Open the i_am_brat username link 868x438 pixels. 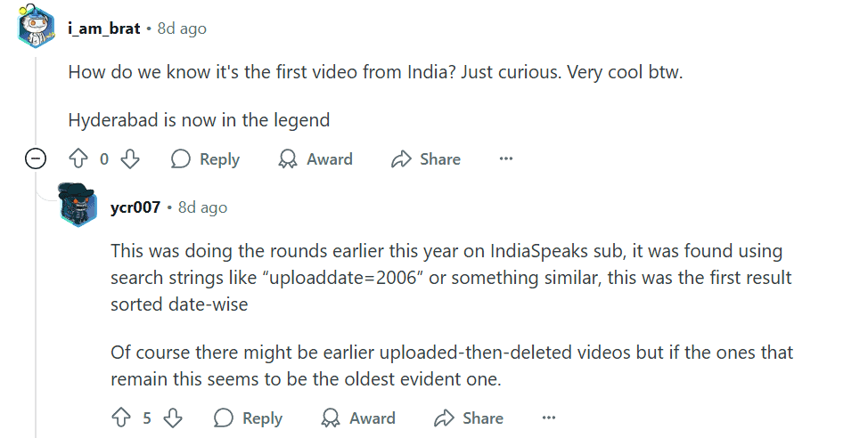[x=104, y=28]
